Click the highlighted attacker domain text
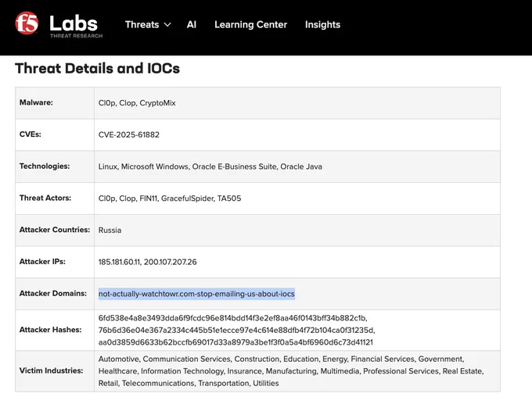This screenshot has height=404, width=532. click(196, 294)
